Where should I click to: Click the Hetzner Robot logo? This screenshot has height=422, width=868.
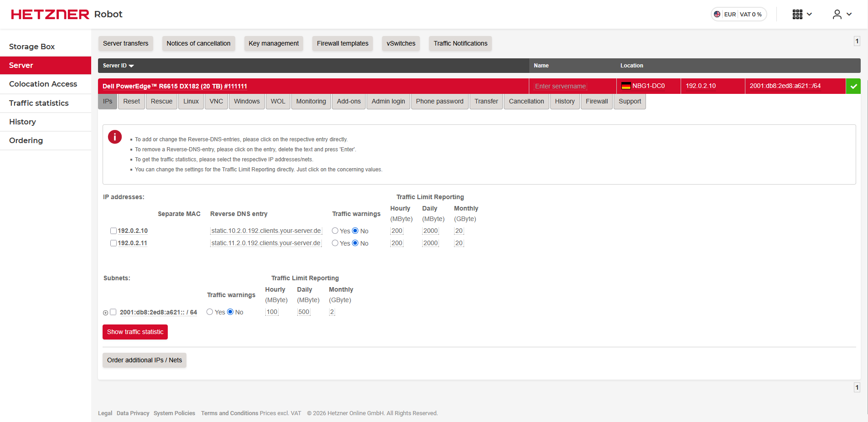pos(67,14)
